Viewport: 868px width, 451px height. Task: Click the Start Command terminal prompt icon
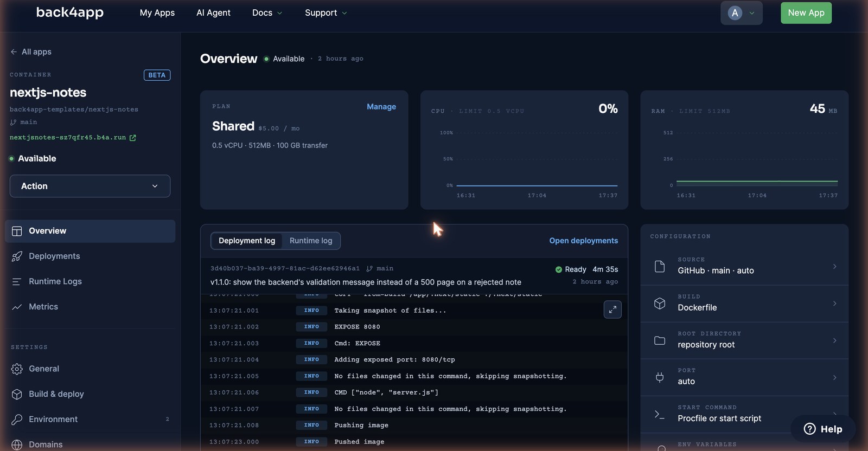[x=660, y=414]
